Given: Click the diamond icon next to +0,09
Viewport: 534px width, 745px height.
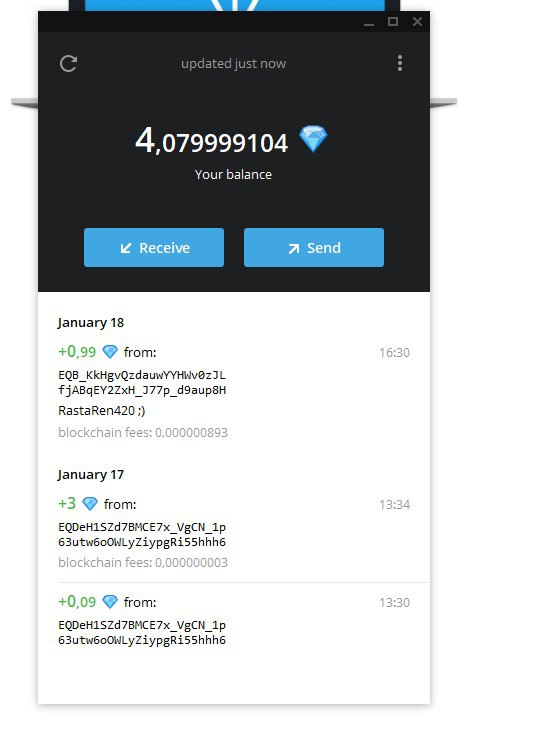Looking at the screenshot, I should [x=110, y=602].
